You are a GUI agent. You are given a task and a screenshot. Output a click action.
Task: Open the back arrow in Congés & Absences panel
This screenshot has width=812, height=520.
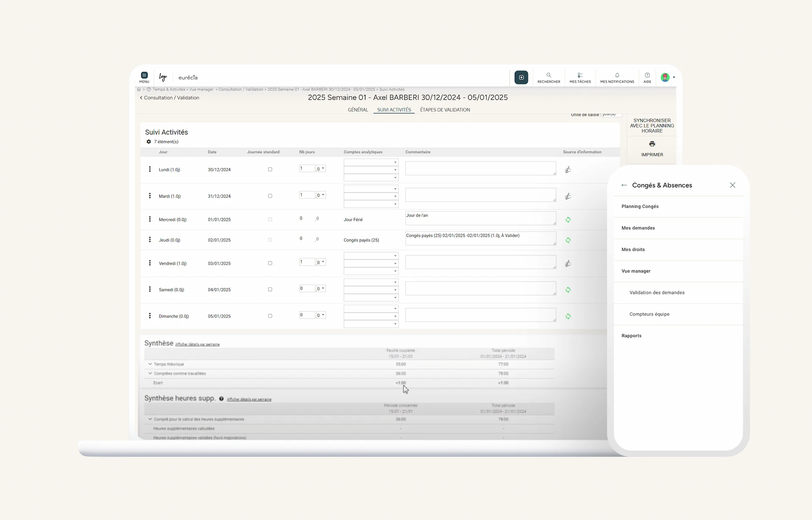pyautogui.click(x=624, y=185)
